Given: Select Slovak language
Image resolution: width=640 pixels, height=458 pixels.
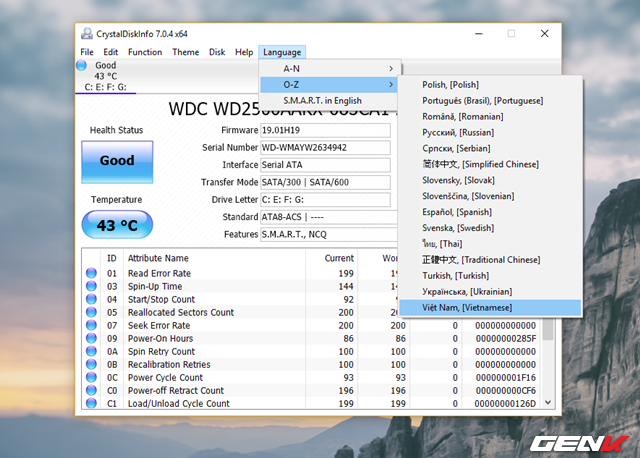Looking at the screenshot, I should (x=490, y=180).
